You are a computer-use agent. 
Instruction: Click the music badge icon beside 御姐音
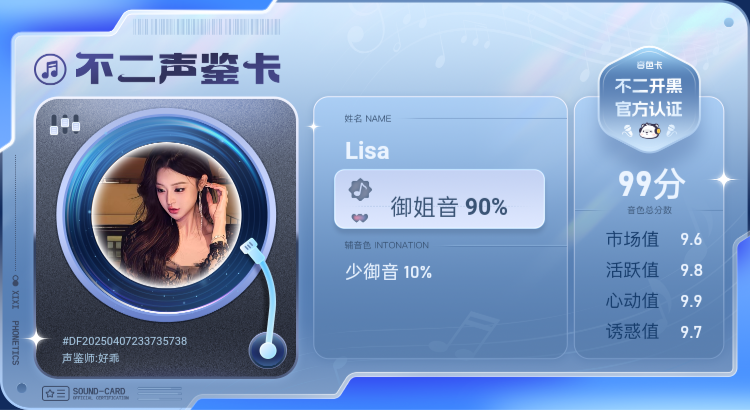(360, 190)
